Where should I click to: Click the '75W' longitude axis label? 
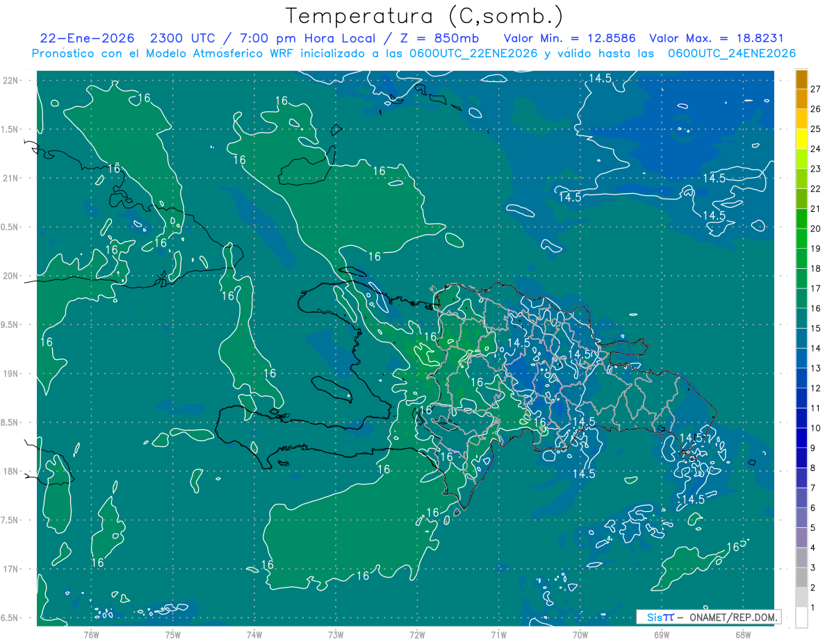click(173, 635)
